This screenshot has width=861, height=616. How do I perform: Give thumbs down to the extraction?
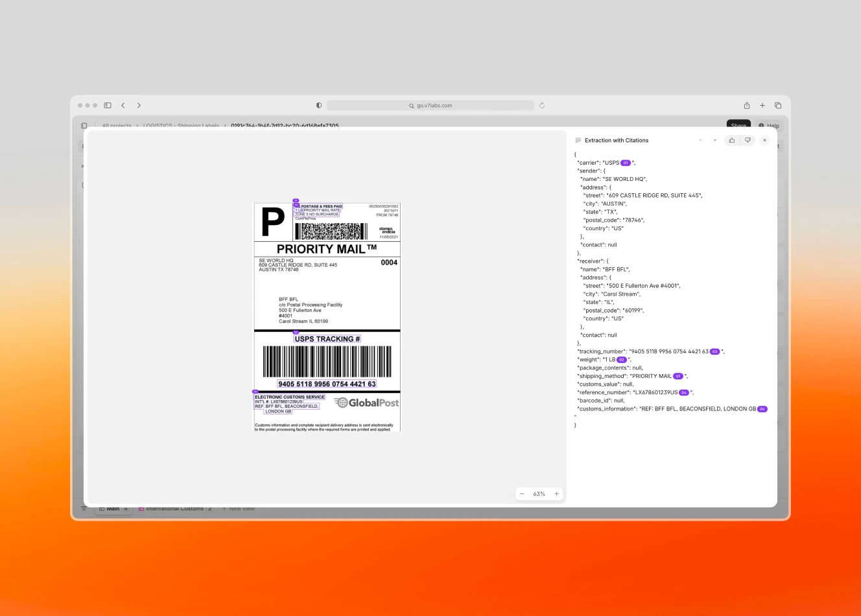click(x=748, y=140)
